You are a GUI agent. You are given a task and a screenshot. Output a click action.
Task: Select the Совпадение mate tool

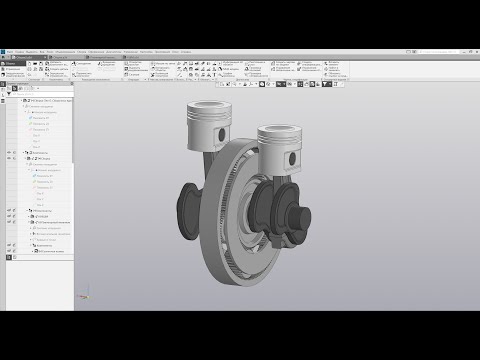pos(81,63)
